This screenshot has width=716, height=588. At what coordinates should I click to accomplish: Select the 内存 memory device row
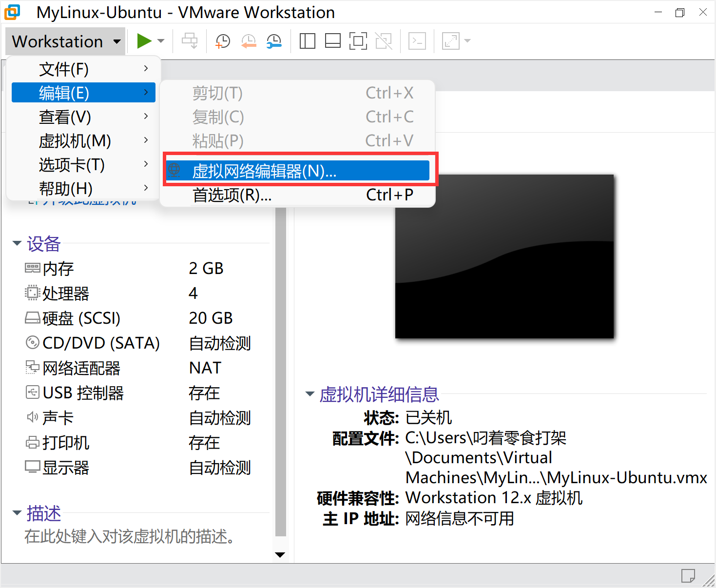point(146,268)
